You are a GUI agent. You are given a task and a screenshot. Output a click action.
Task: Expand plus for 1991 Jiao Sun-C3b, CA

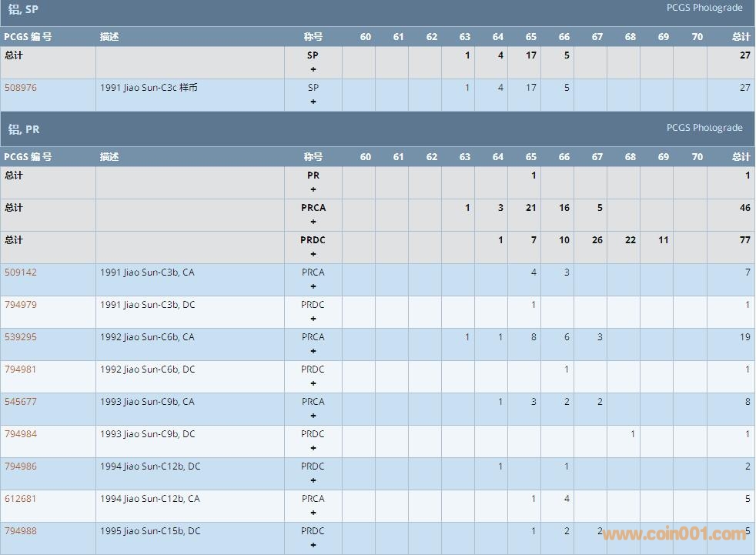coord(313,286)
